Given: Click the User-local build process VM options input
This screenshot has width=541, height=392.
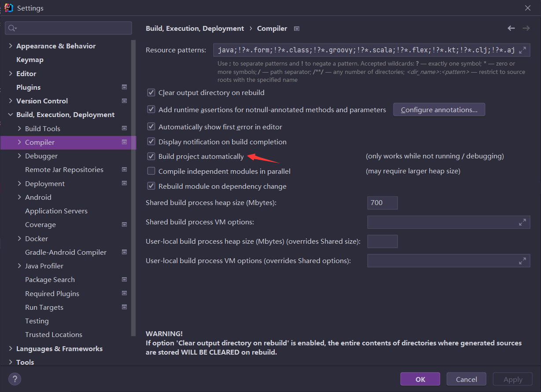Looking at the screenshot, I should 449,261.
